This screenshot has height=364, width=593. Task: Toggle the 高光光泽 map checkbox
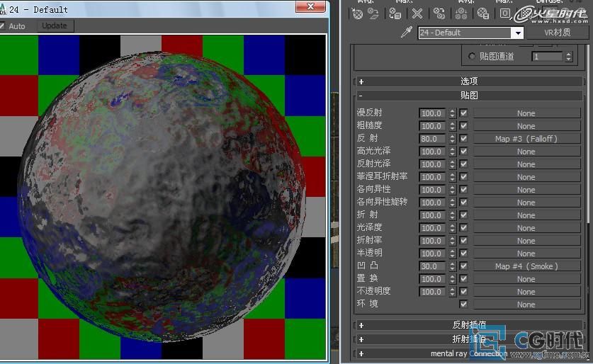[463, 151]
